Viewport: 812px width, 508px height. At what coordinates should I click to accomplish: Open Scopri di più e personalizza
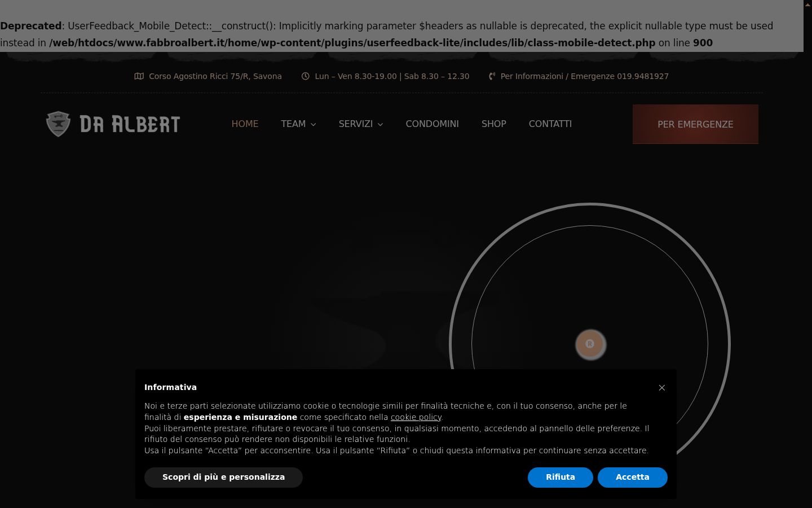pyautogui.click(x=223, y=477)
